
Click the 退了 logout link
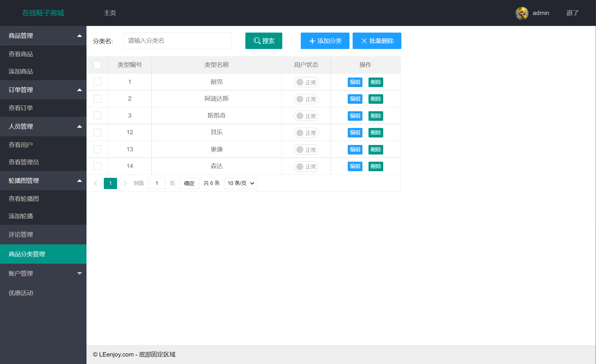click(572, 13)
